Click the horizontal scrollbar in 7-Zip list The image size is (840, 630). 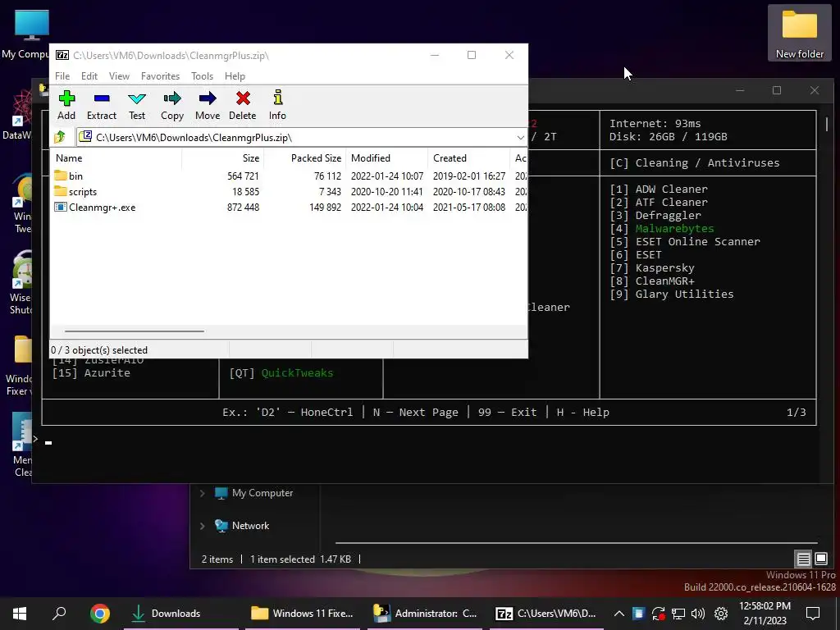(x=134, y=331)
